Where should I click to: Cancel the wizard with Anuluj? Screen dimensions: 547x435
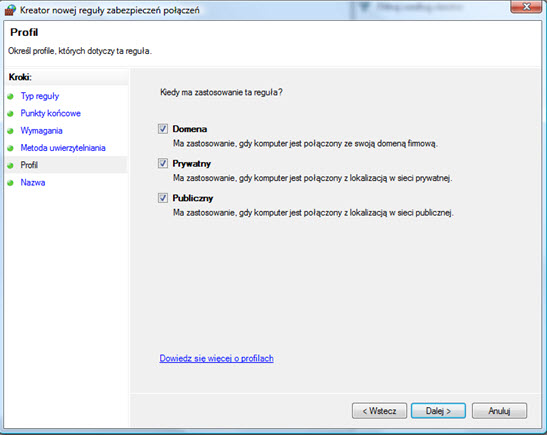(499, 411)
